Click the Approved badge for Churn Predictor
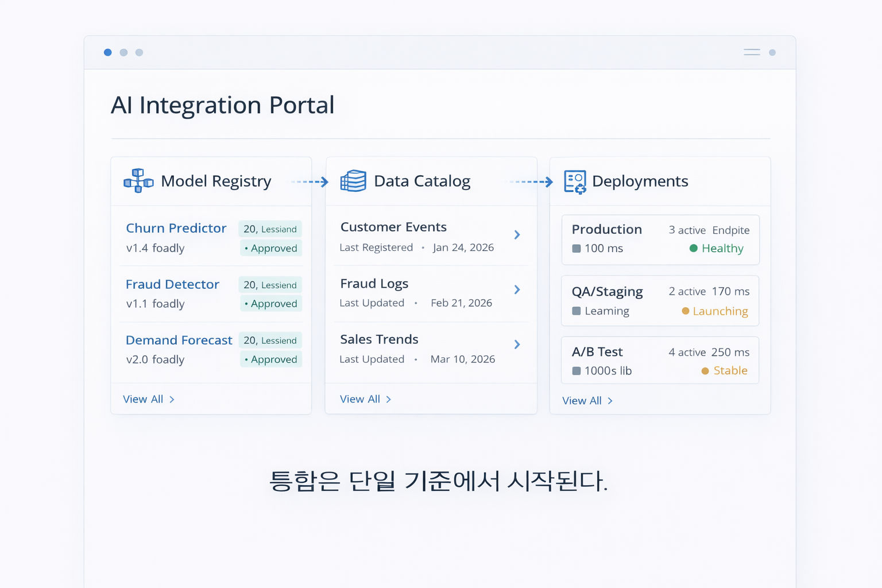Image resolution: width=882 pixels, height=588 pixels. [271, 248]
